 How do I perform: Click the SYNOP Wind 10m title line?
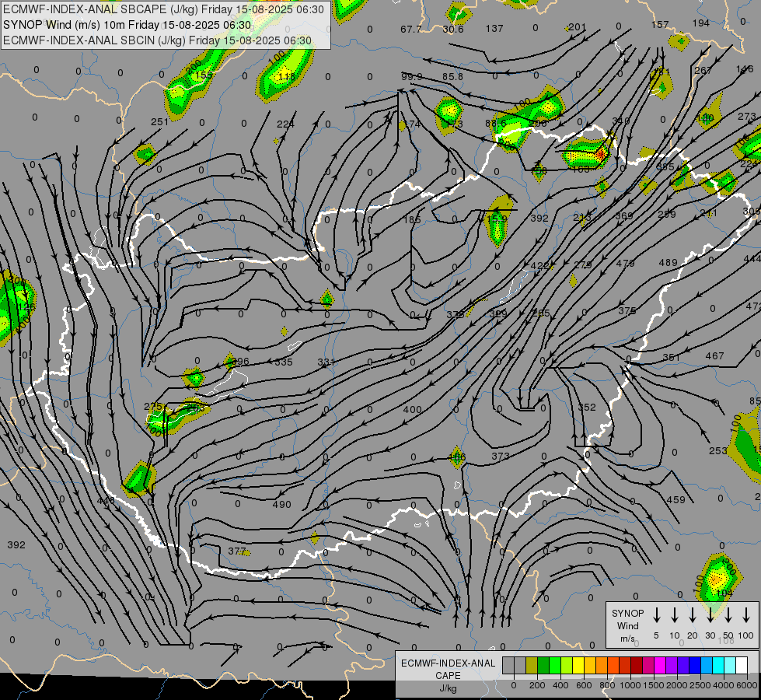[x=127, y=25]
